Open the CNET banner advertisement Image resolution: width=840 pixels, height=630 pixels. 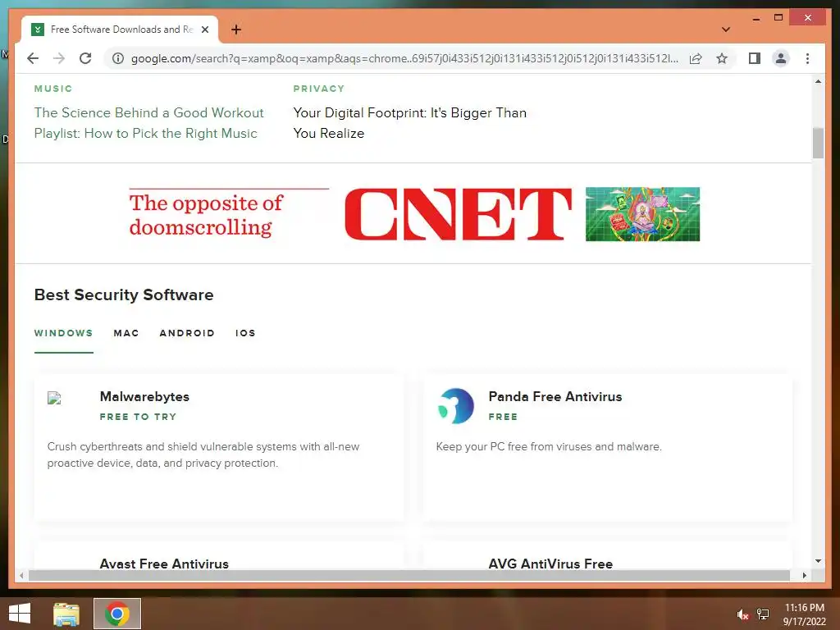pyautogui.click(x=414, y=214)
